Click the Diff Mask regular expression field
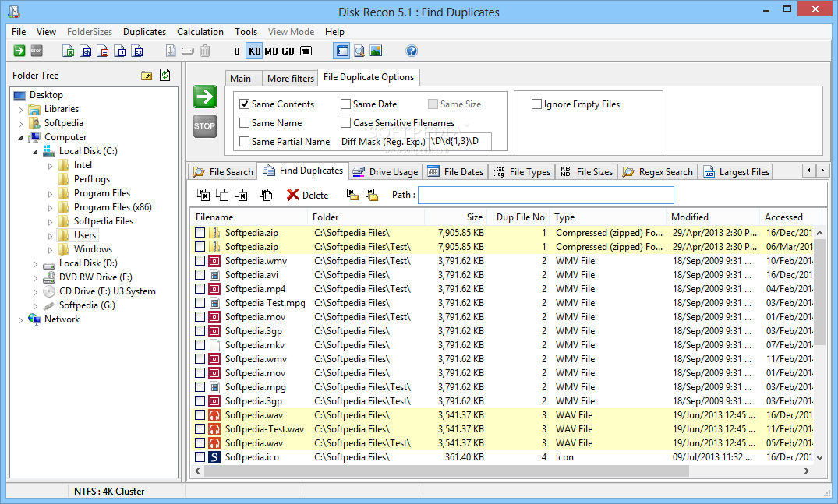The width and height of the screenshot is (838, 504). click(x=460, y=142)
